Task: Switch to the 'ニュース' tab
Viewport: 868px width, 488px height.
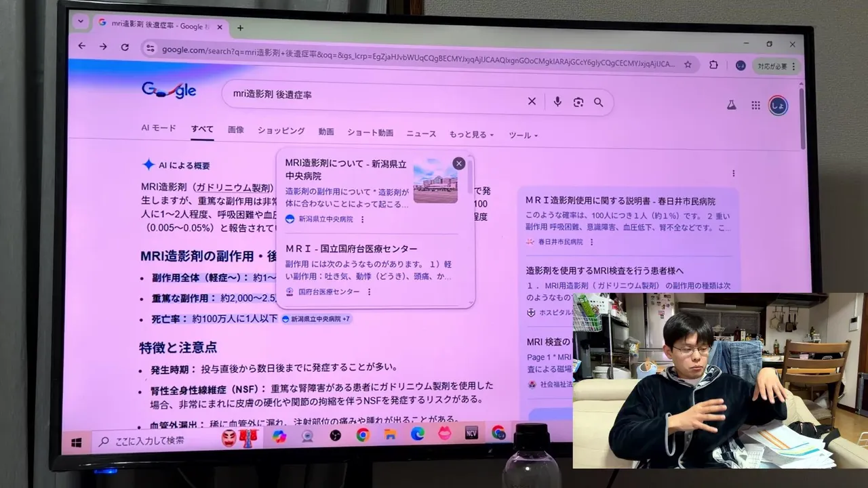Action: coord(421,134)
